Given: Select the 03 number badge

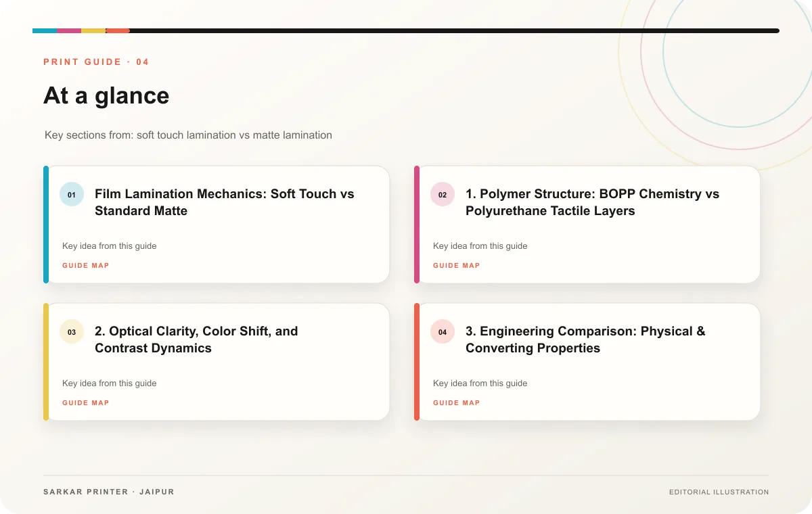Looking at the screenshot, I should point(72,332).
